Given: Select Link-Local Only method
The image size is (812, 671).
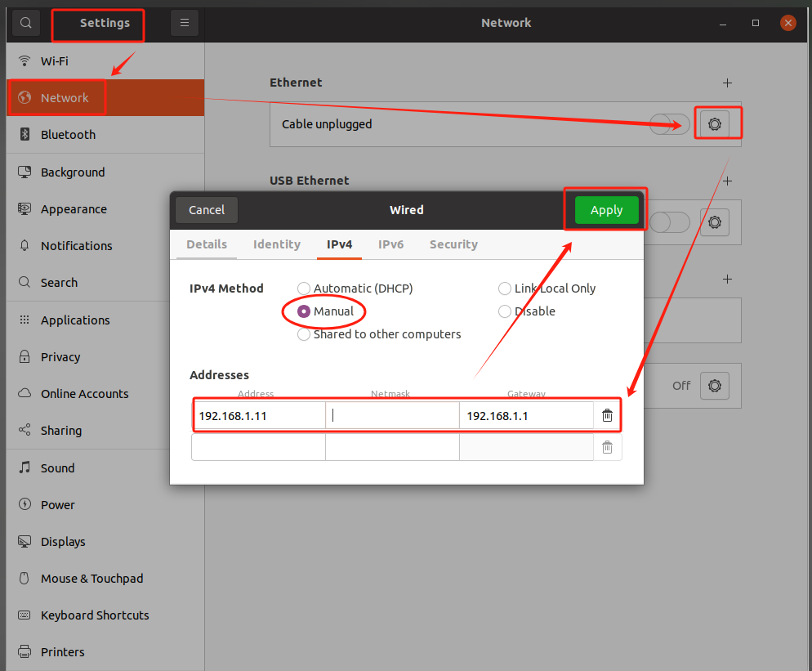Looking at the screenshot, I should (547, 289).
